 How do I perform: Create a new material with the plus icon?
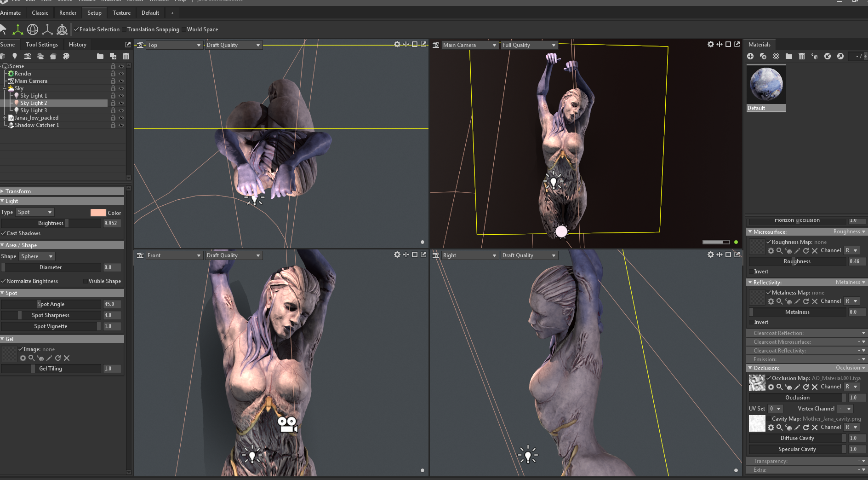pos(750,56)
